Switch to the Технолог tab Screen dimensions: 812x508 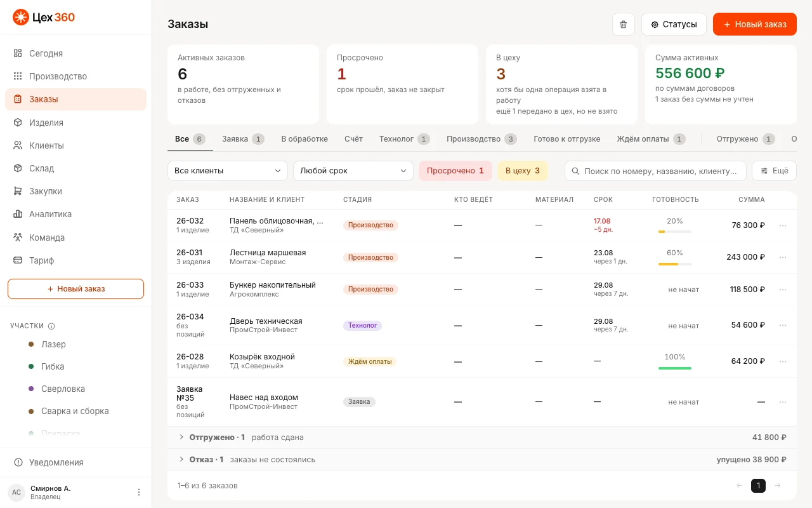(x=404, y=139)
